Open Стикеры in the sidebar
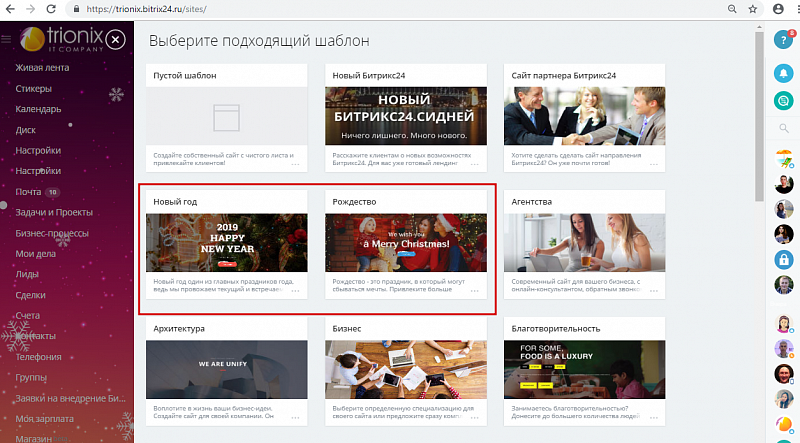The image size is (800, 443). pyautogui.click(x=33, y=88)
